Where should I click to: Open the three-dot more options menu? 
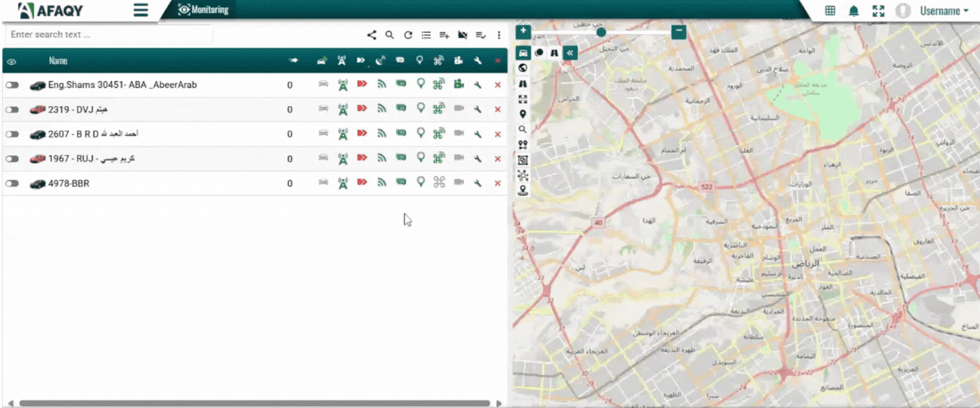pyautogui.click(x=499, y=35)
